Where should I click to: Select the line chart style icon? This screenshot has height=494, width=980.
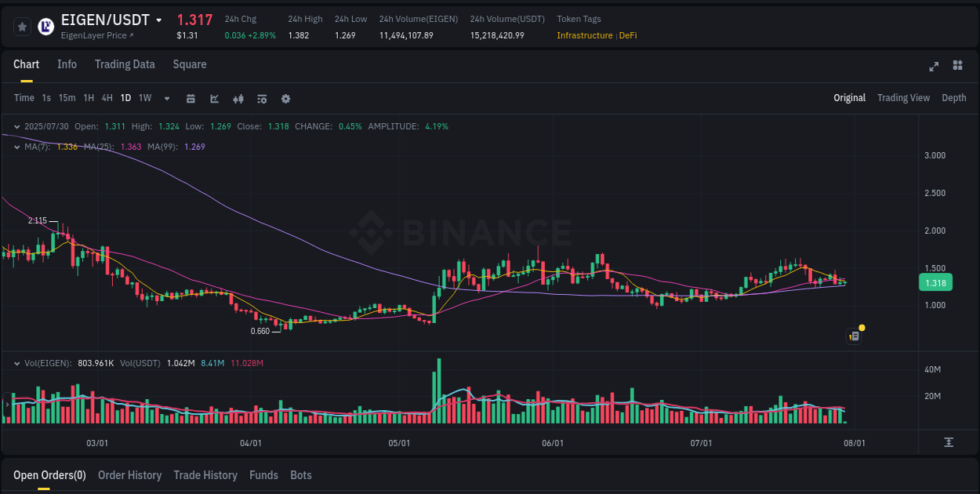(x=213, y=99)
